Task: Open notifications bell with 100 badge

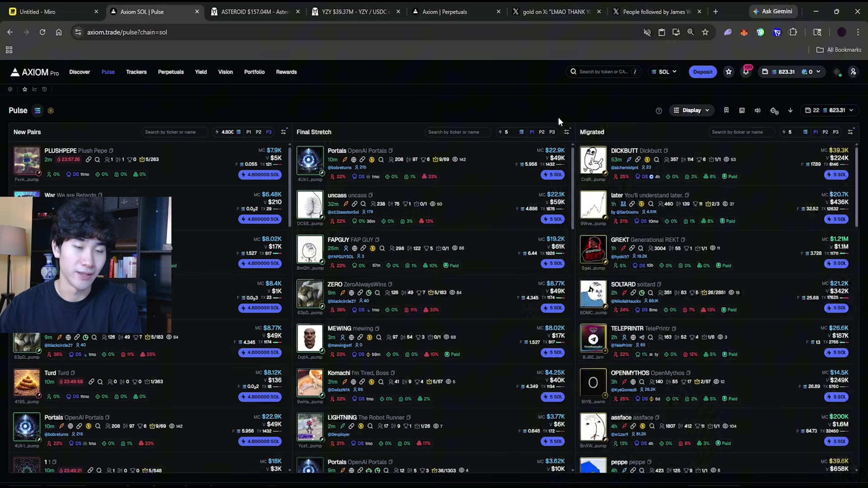Action: (746, 72)
